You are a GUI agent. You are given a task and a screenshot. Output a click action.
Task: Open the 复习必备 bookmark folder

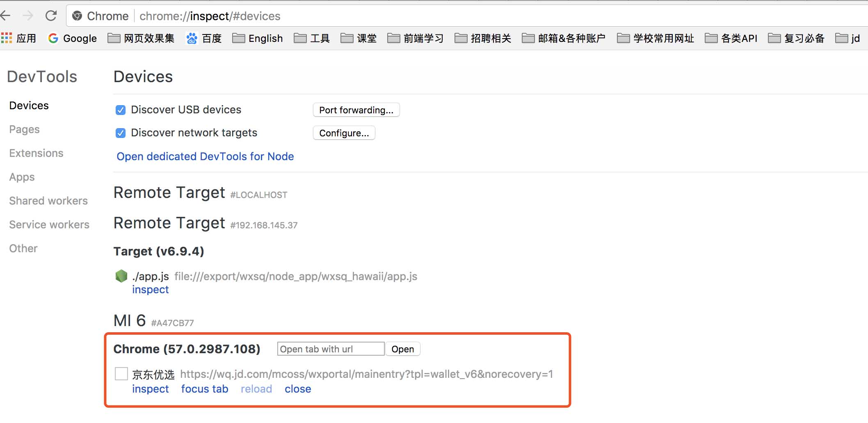pyautogui.click(x=797, y=38)
